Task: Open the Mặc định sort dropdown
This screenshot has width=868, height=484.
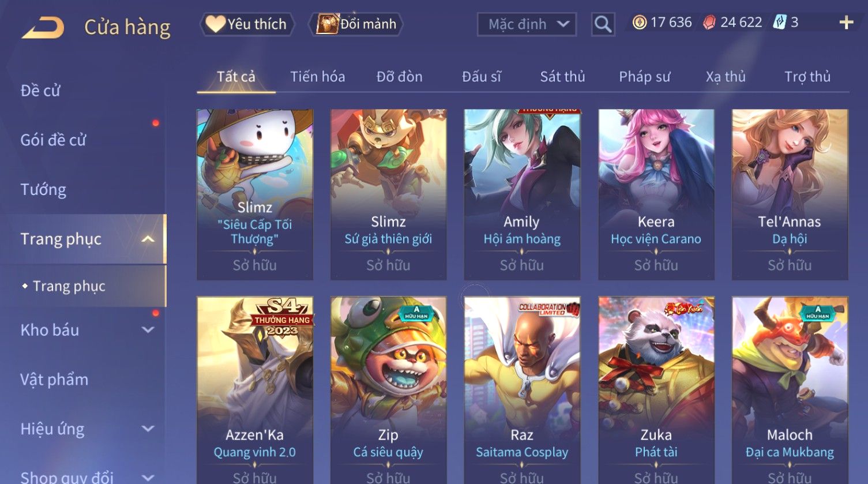Action: click(527, 24)
